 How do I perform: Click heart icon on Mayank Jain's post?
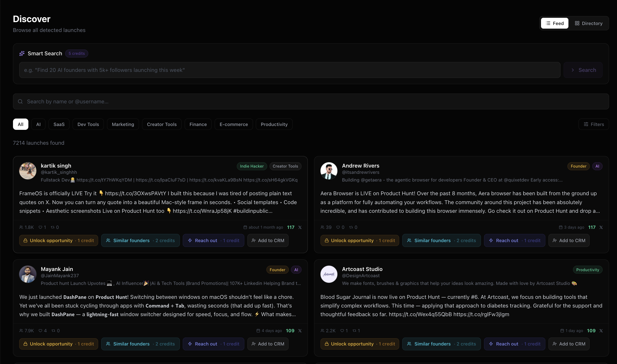coord(40,331)
